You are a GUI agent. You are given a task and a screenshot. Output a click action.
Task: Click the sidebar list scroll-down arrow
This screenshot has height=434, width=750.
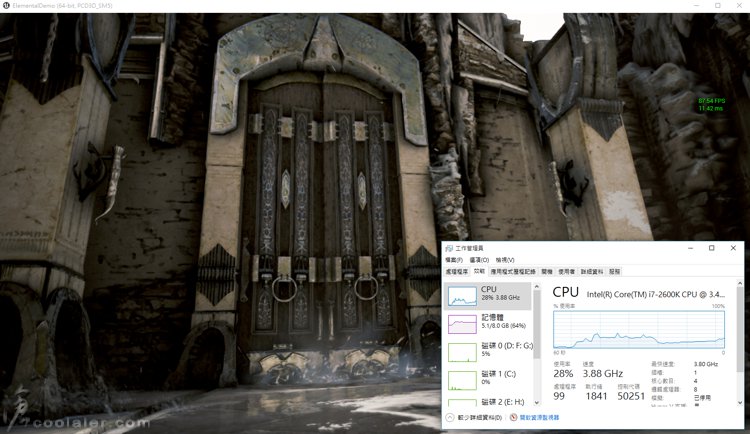click(536, 403)
